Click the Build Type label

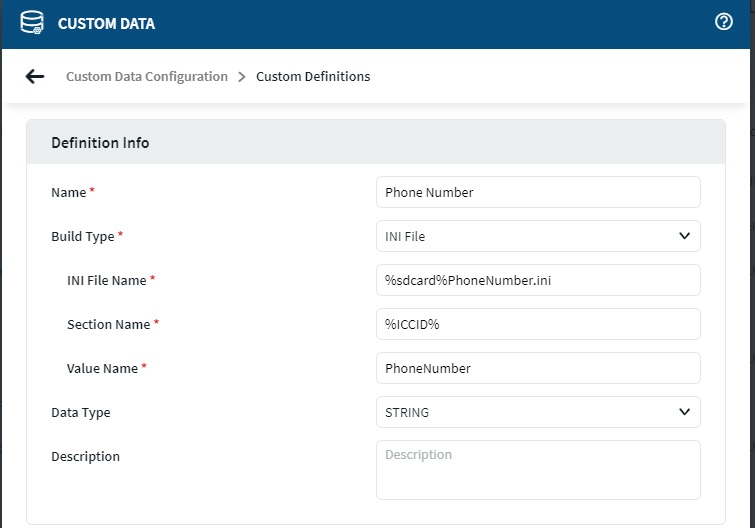82,236
